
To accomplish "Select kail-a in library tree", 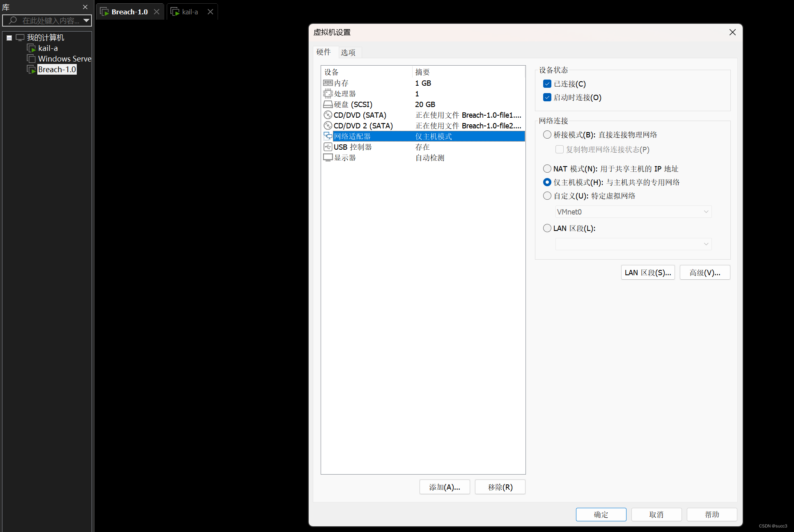I will [x=48, y=48].
